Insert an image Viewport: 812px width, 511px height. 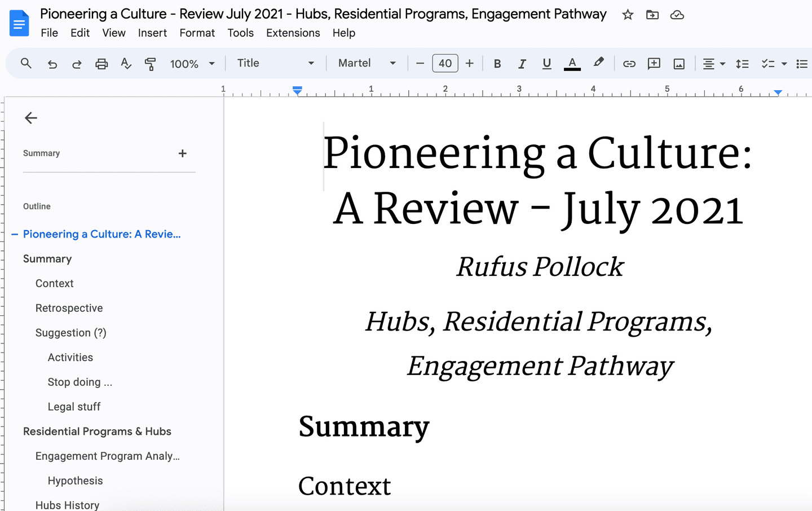pos(678,63)
